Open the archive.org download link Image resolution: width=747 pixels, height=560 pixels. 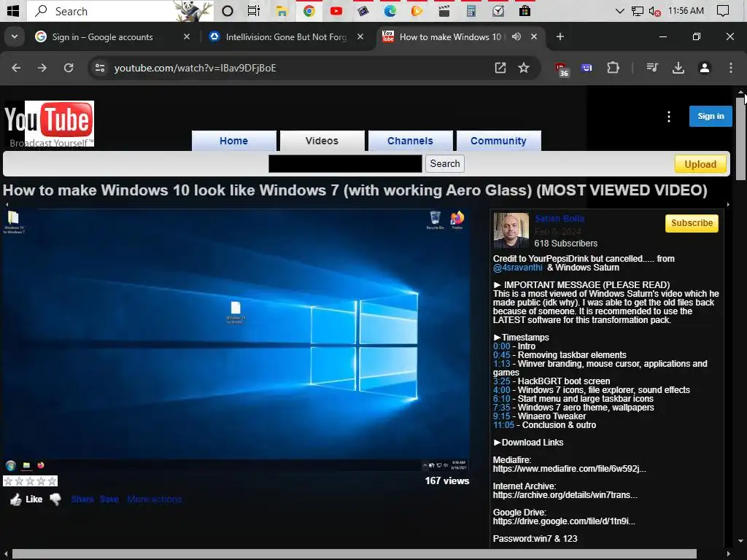(x=565, y=495)
